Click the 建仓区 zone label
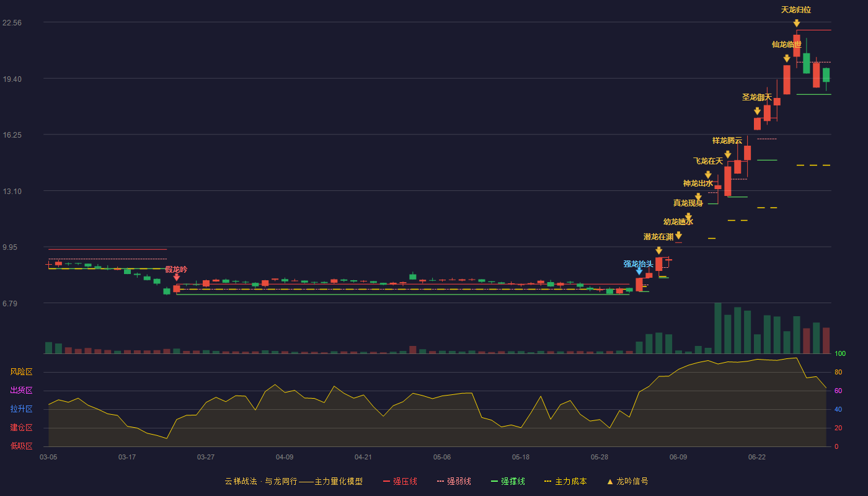The width and height of the screenshot is (868, 496). 21,428
